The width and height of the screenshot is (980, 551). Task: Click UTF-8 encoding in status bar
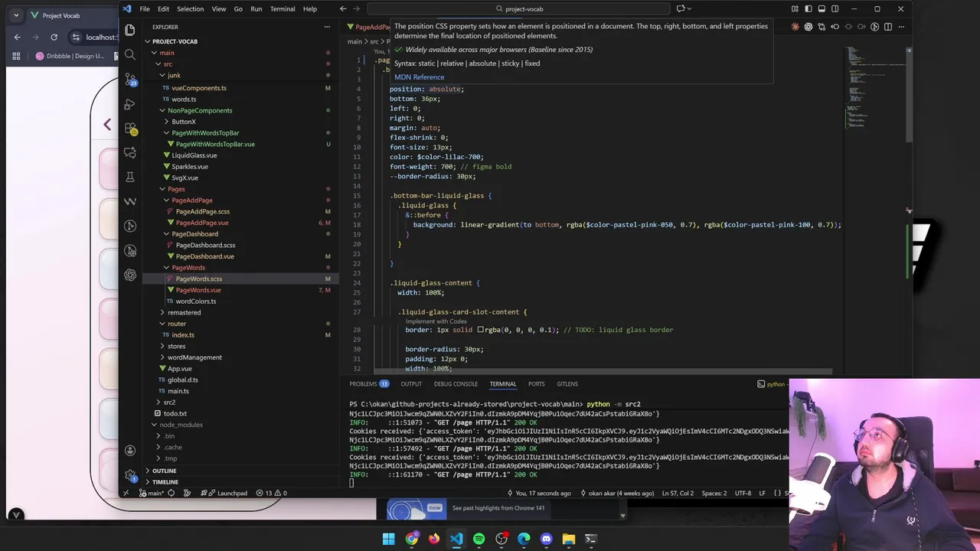(x=743, y=494)
